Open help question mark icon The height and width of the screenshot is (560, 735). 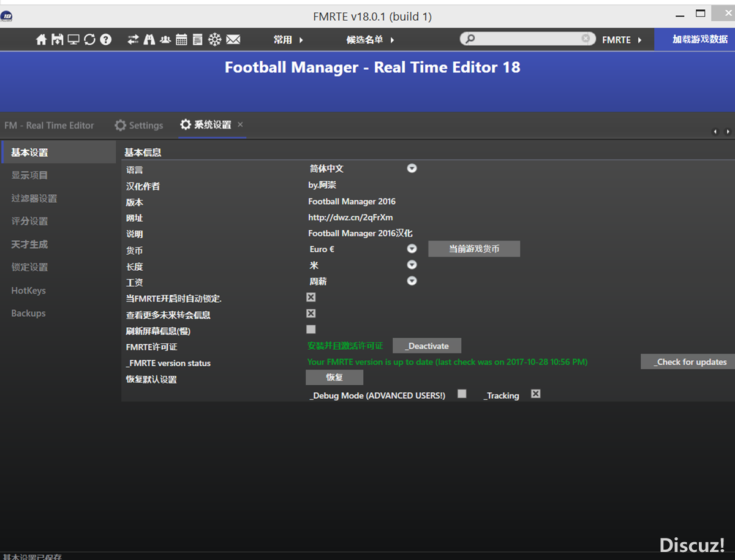click(x=106, y=40)
